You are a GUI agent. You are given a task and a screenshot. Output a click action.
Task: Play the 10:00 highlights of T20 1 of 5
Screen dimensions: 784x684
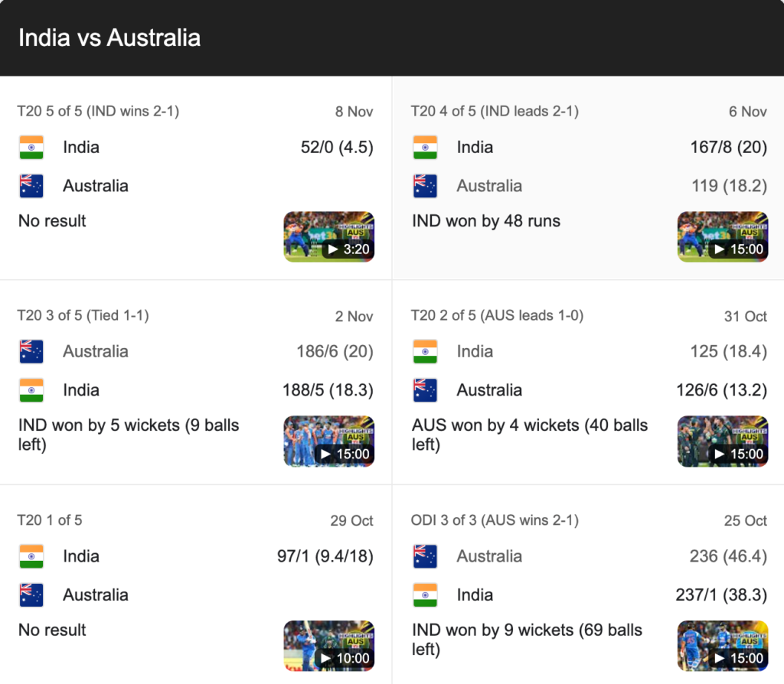tap(328, 646)
